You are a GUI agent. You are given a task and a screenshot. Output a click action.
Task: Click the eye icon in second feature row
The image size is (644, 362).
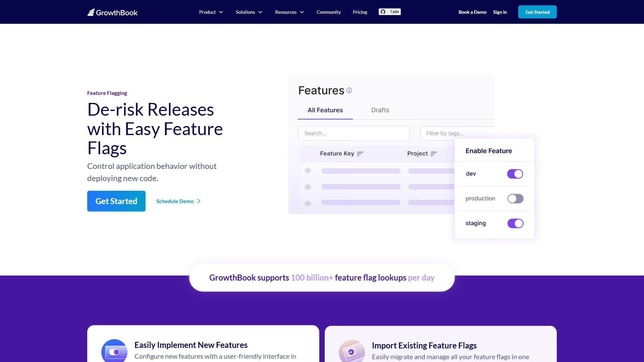(308, 187)
